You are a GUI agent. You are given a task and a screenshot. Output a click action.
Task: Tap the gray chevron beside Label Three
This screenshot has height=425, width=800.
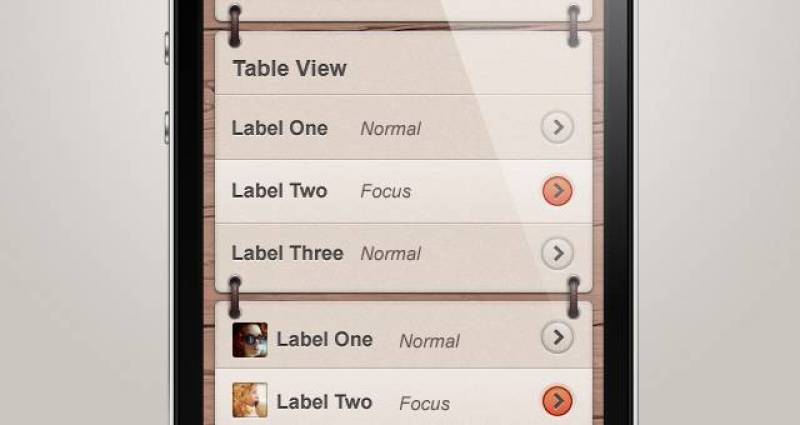click(x=557, y=253)
